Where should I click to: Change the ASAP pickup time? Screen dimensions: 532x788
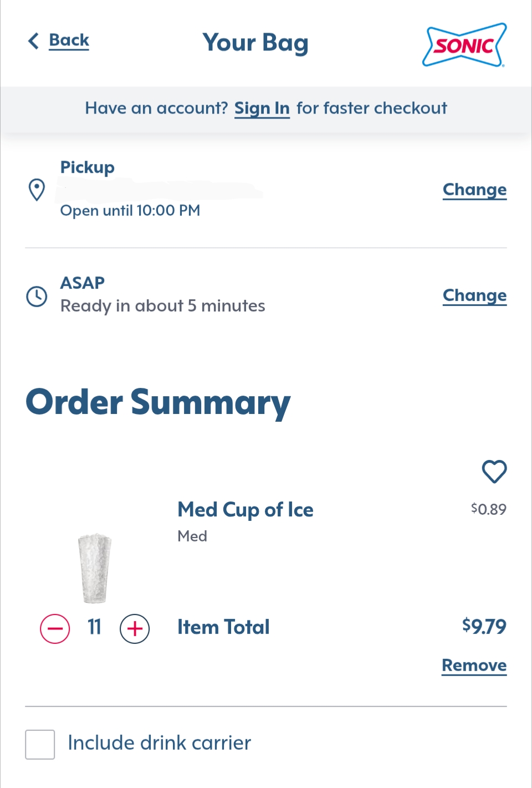pyautogui.click(x=474, y=295)
